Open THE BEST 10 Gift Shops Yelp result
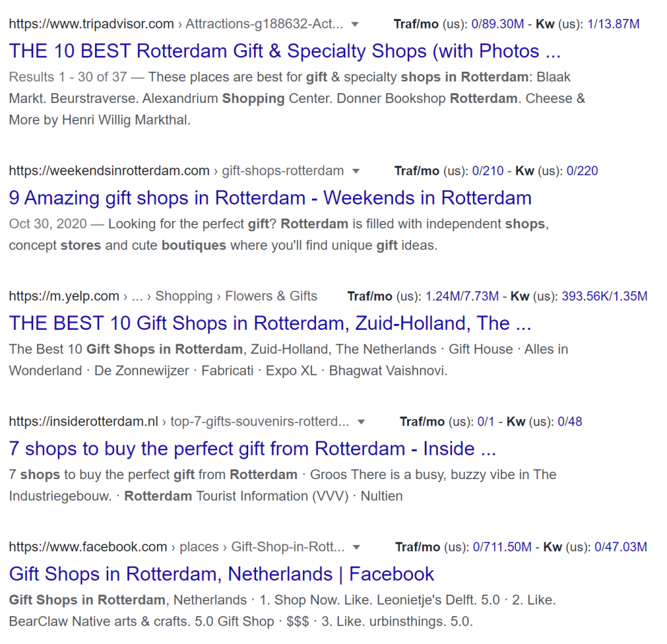Viewport: 667px width, 644px height. 270,323
